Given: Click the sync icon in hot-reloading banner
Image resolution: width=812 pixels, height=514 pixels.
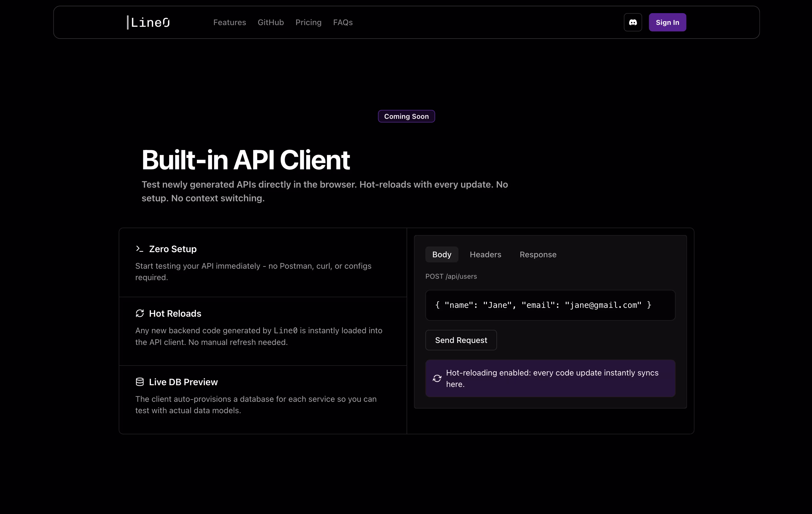Looking at the screenshot, I should tap(437, 378).
